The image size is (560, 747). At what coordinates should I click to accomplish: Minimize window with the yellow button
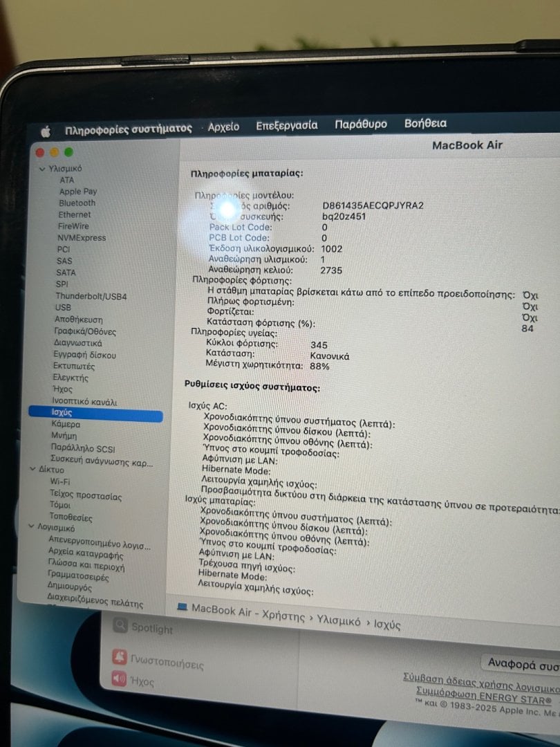(55, 152)
